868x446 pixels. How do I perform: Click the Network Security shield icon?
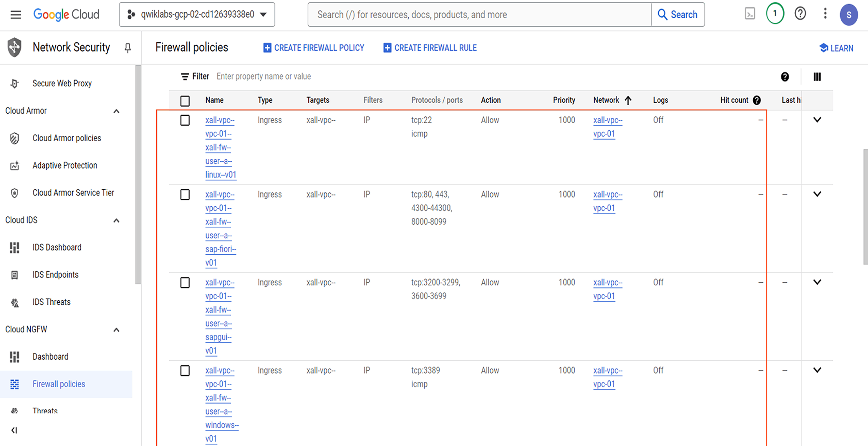coord(14,47)
